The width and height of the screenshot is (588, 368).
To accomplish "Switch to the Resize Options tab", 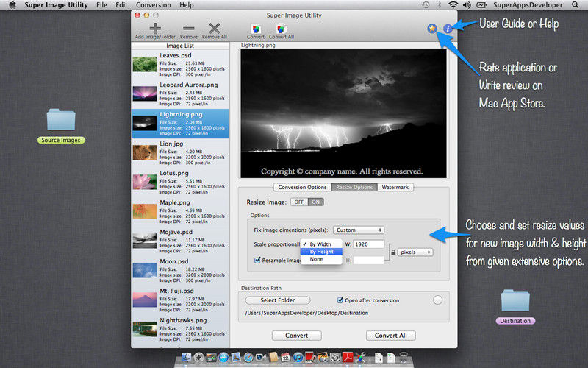I will coord(354,187).
